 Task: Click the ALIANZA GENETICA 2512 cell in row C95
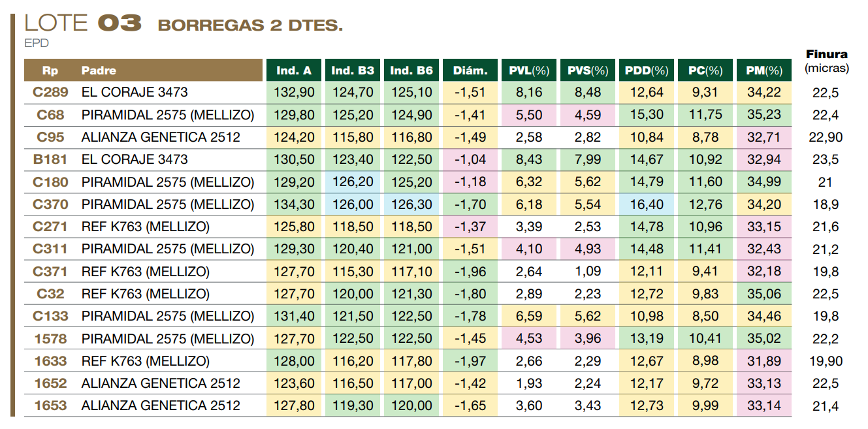click(x=161, y=138)
